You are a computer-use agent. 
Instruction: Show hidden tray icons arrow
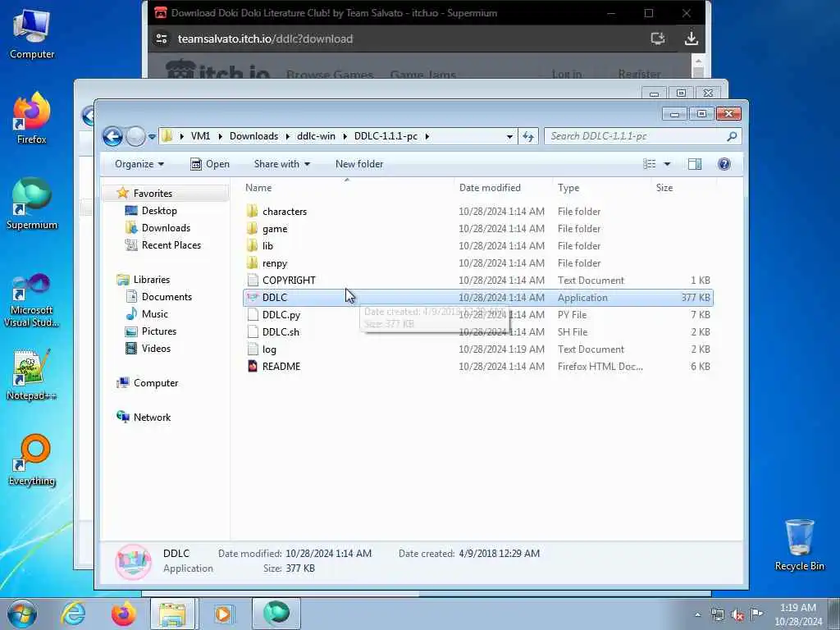click(x=697, y=615)
